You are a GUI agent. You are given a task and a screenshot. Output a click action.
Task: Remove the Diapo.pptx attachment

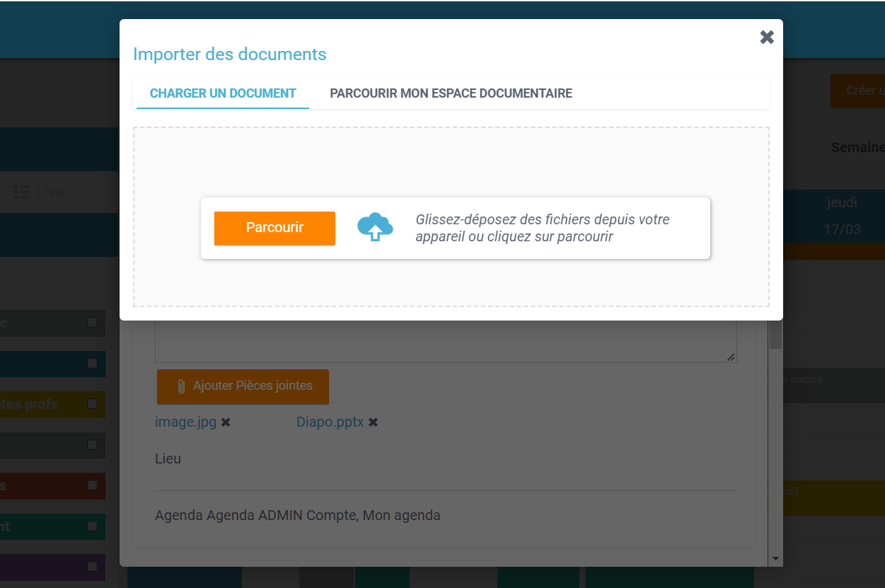click(373, 422)
